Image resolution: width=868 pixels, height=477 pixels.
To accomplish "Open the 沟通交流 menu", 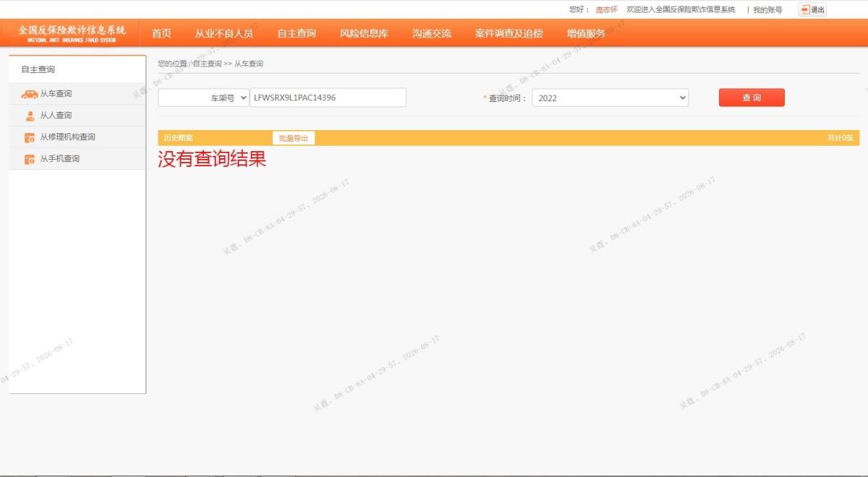I will point(432,33).
